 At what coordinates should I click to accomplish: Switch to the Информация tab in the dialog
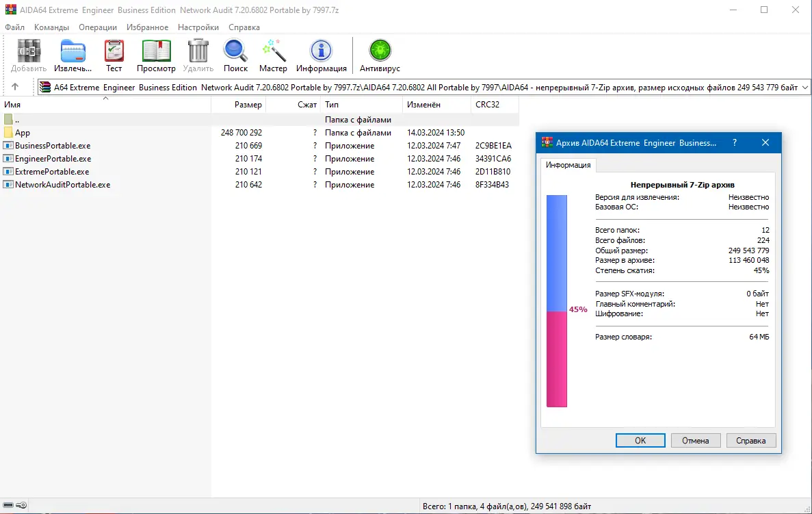[x=568, y=165]
